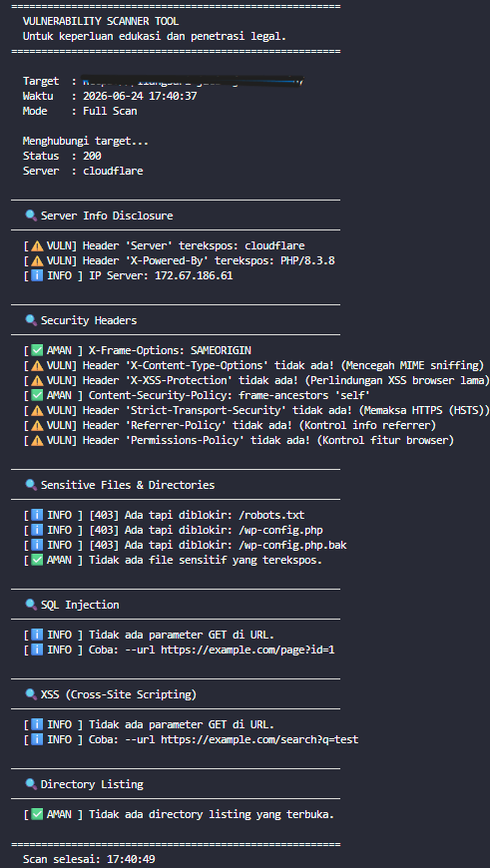
Task: Click the text (Mencegah MIME sniffing)
Action: click(412, 365)
